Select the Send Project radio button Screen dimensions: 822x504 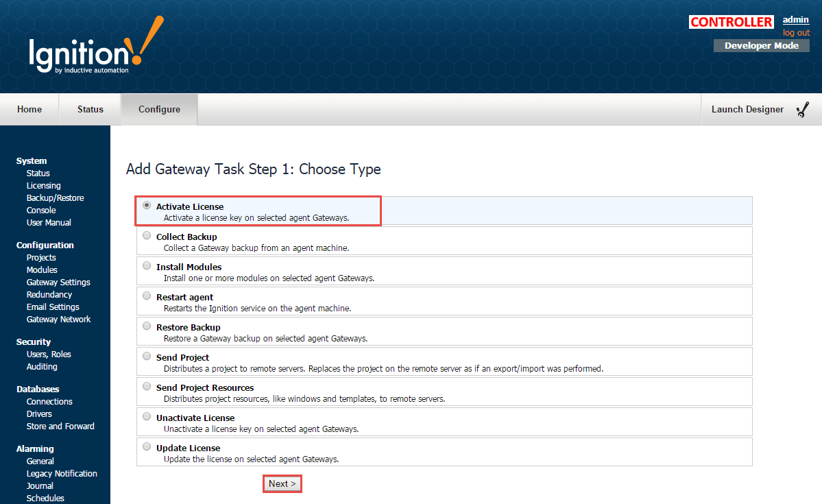[x=147, y=356]
